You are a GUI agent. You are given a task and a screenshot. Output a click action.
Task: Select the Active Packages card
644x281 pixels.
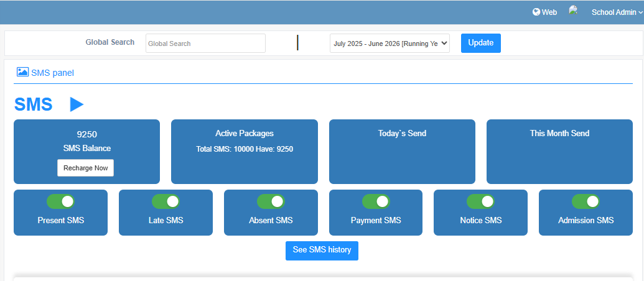point(245,152)
